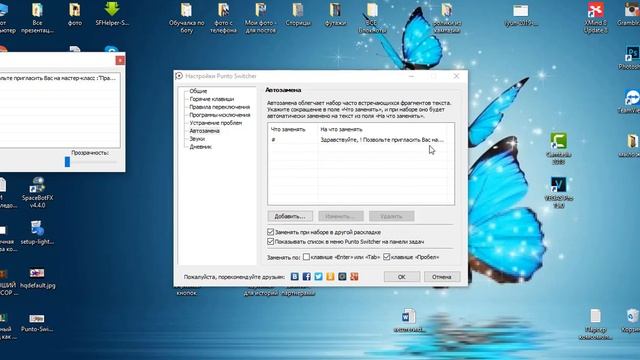Open the Мои фото для постов folder

tap(260, 18)
